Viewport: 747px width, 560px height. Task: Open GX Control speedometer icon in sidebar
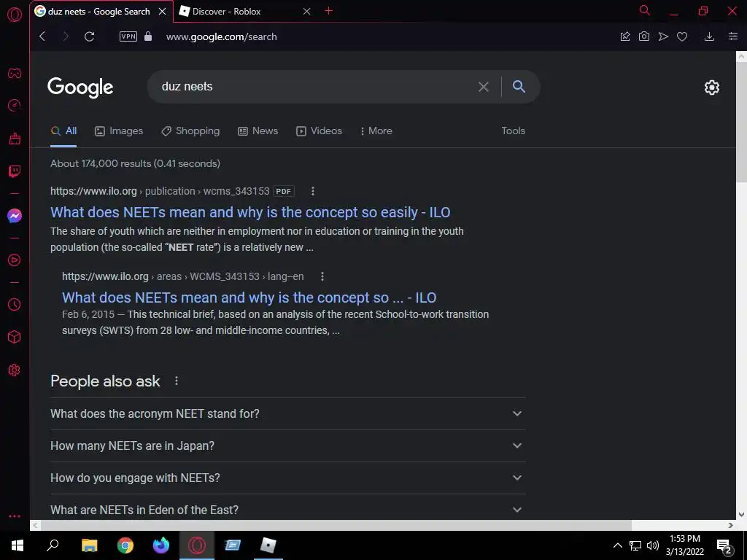(x=15, y=105)
